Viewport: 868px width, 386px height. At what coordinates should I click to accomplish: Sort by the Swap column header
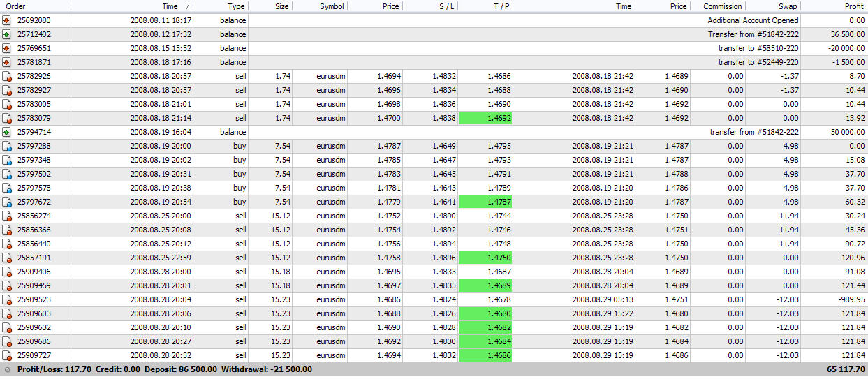(773, 6)
